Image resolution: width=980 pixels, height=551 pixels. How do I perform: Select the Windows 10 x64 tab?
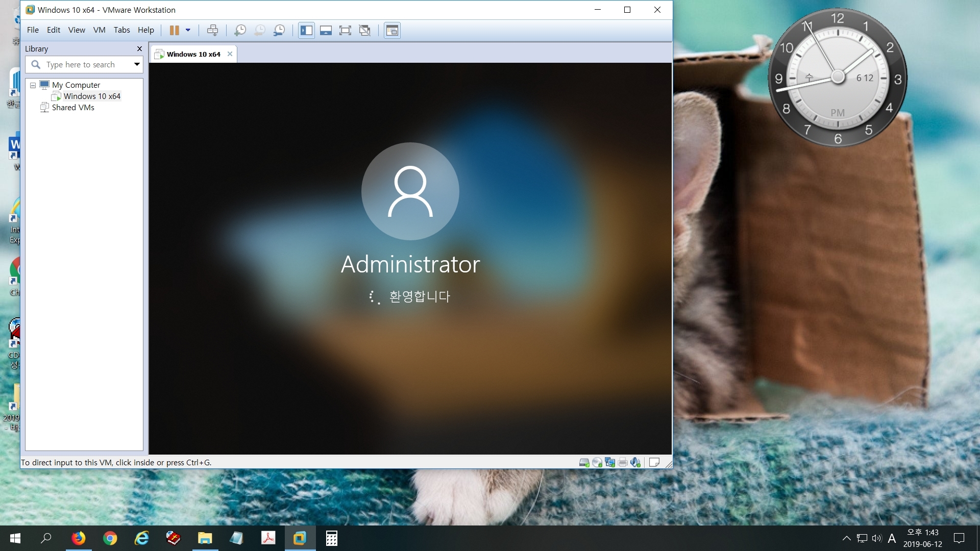[192, 54]
